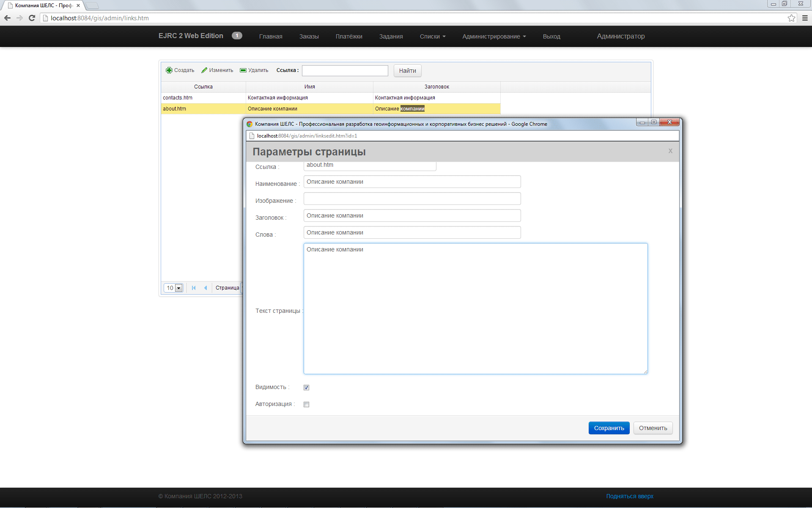This screenshot has width=812, height=508.
Task: Go to previous page in grid pager
Action: pyautogui.click(x=206, y=288)
